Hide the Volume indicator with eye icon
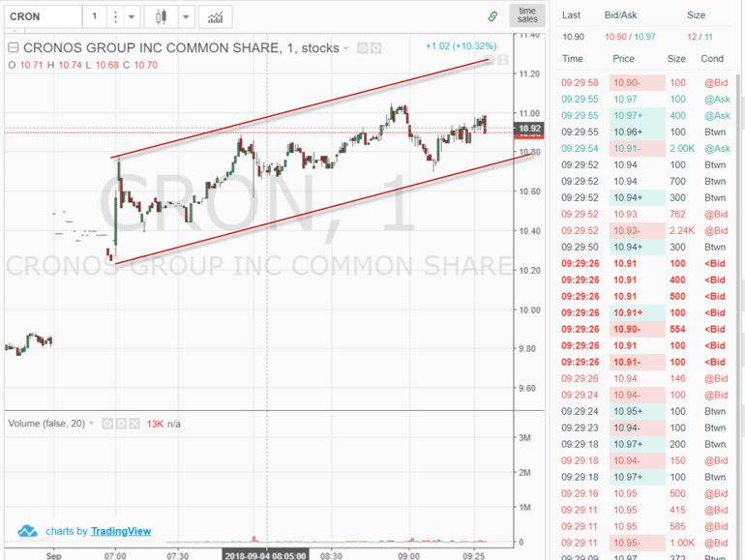Viewport: 745px width, 560px height. pyautogui.click(x=107, y=424)
